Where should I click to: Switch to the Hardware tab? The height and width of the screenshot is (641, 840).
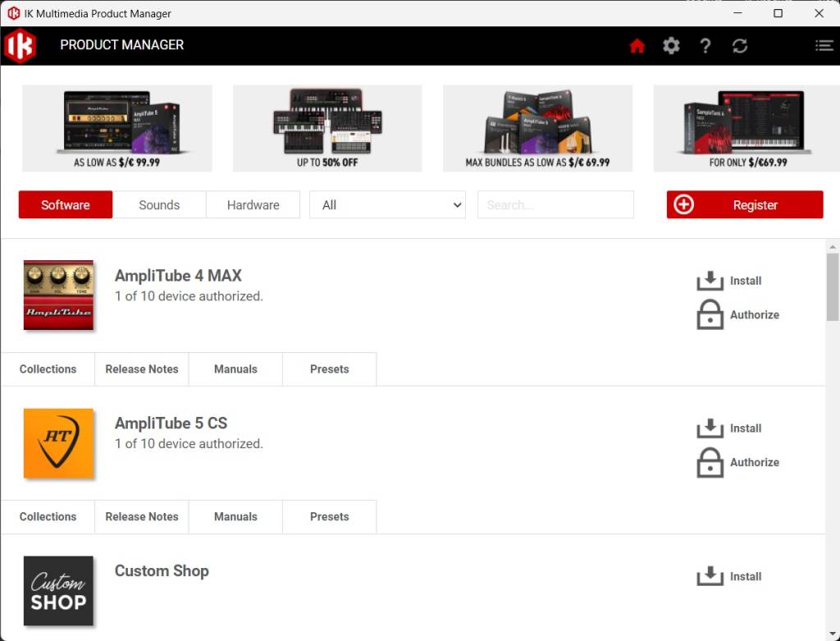pos(253,205)
